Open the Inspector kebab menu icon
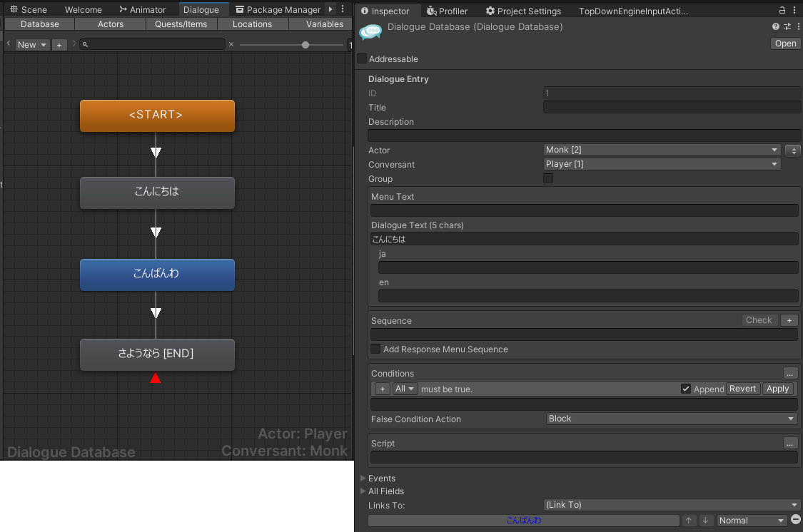Image resolution: width=803 pixels, height=532 pixels. (x=795, y=10)
